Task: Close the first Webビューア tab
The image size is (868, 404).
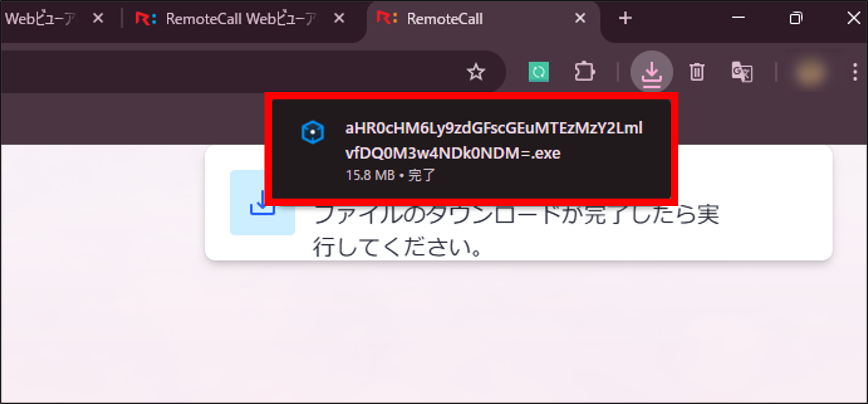Action: click(98, 18)
